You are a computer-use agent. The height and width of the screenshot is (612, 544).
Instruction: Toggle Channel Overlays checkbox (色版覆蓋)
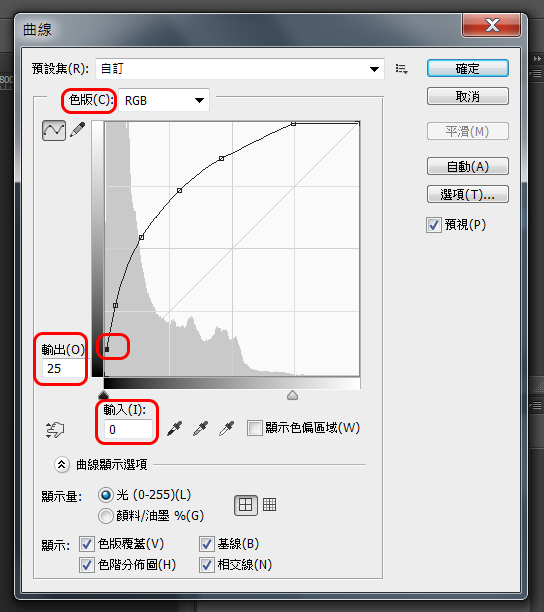click(x=87, y=544)
